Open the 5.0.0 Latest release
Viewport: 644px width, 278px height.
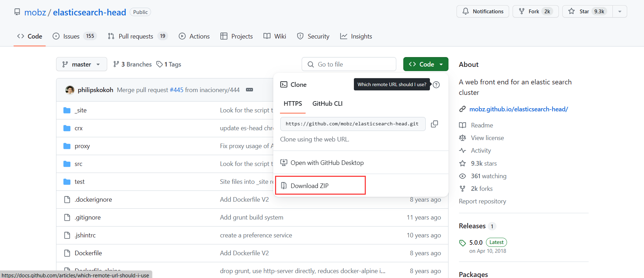coord(488,242)
